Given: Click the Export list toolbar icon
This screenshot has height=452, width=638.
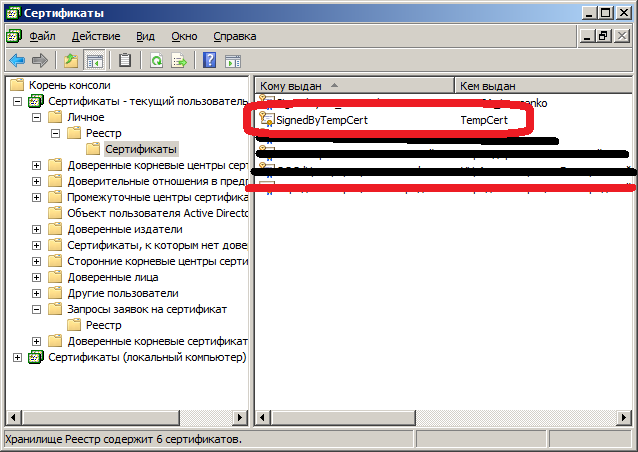Looking at the screenshot, I should [x=179, y=61].
